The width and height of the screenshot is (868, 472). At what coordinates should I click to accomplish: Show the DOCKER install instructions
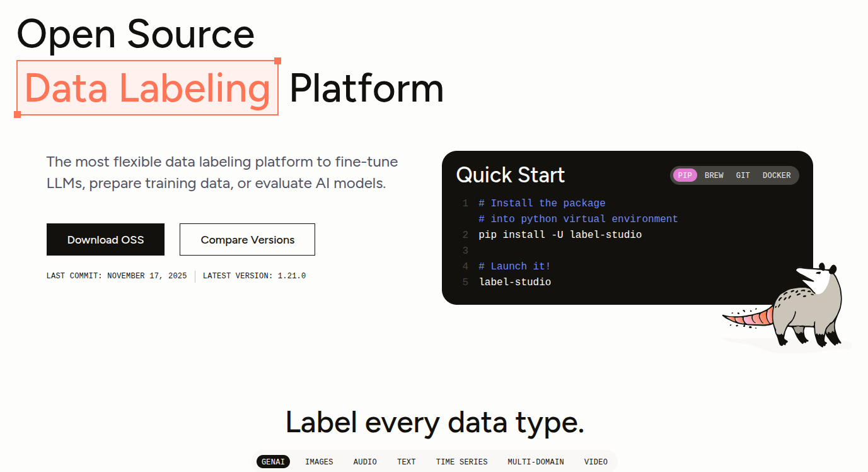tap(776, 175)
